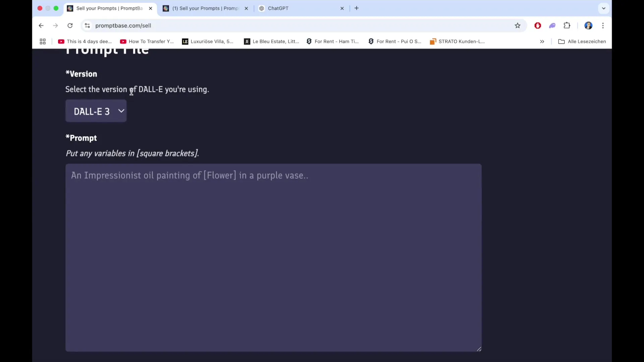Bookmark this page with star icon
Screen dimensions: 644x362
point(518,25)
